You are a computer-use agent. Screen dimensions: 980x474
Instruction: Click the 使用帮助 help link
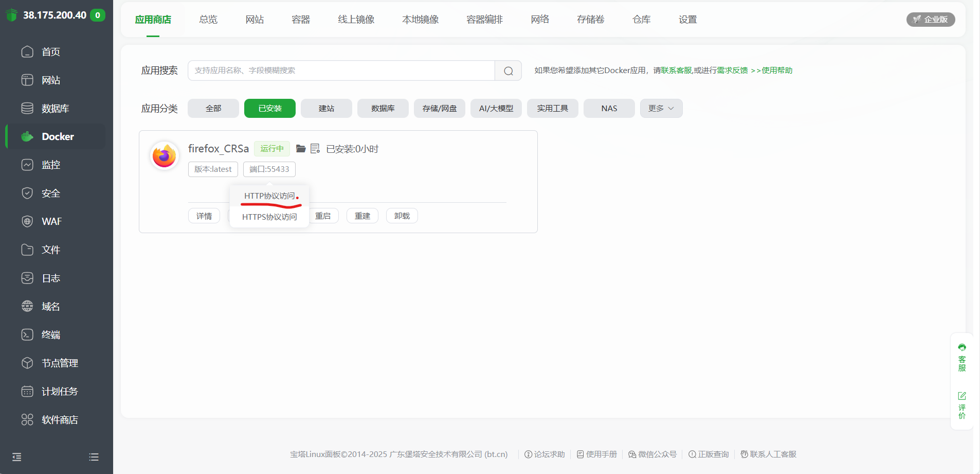click(777, 71)
